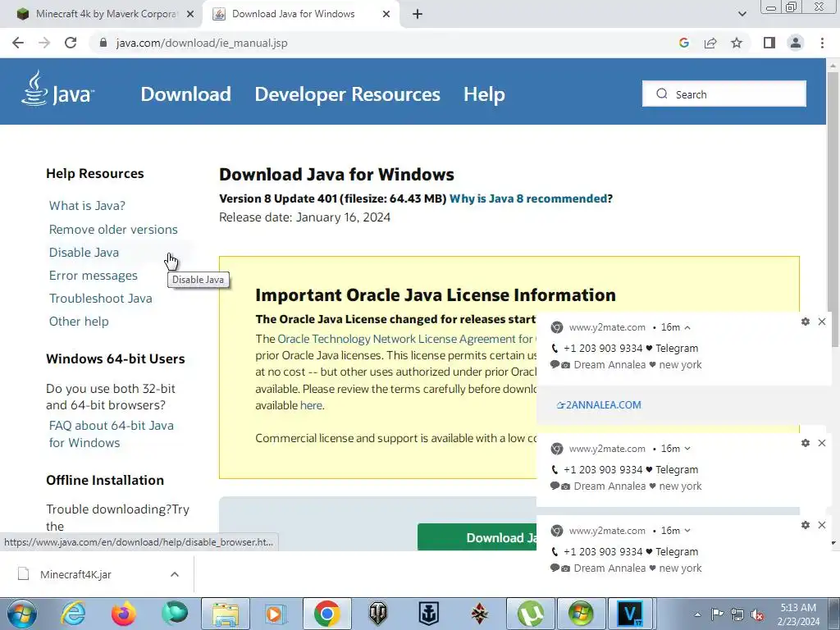Click the 2ANNALEA.COM notification link
The width and height of the screenshot is (840, 630).
[x=599, y=405]
